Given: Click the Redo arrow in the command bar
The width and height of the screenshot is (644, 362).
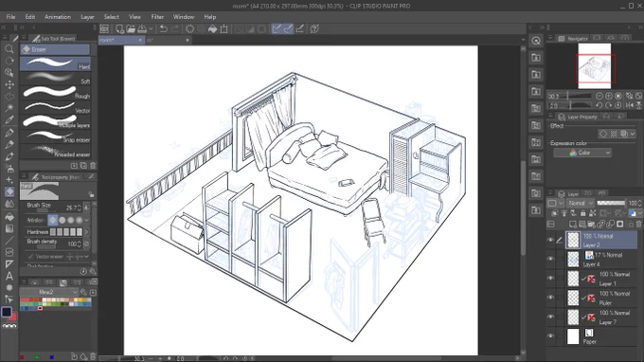Looking at the screenshot, I should point(175,28).
